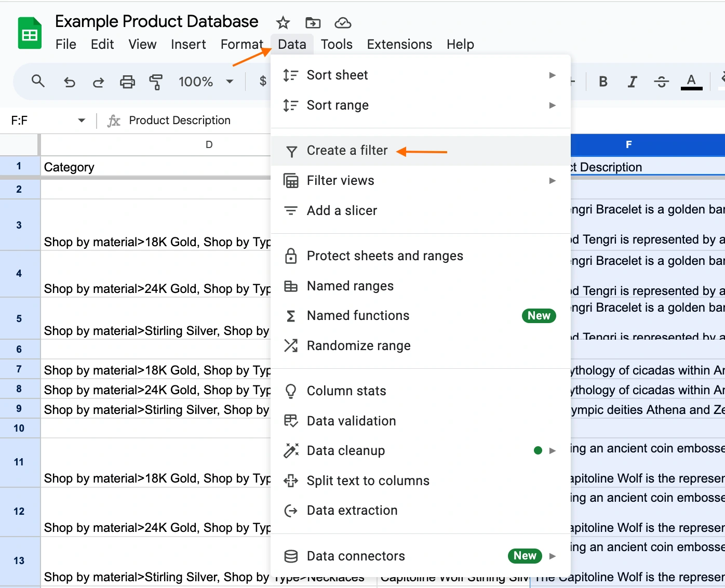This screenshot has width=725, height=588.
Task: Click the Data validation icon
Action: coord(291,421)
